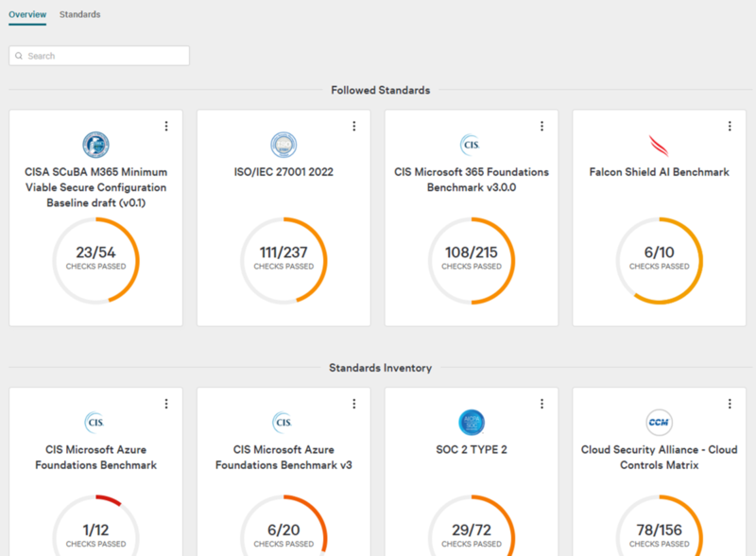This screenshot has height=556, width=756.
Task: Click the 6/20 checks passed progress ring
Action: [x=283, y=525]
